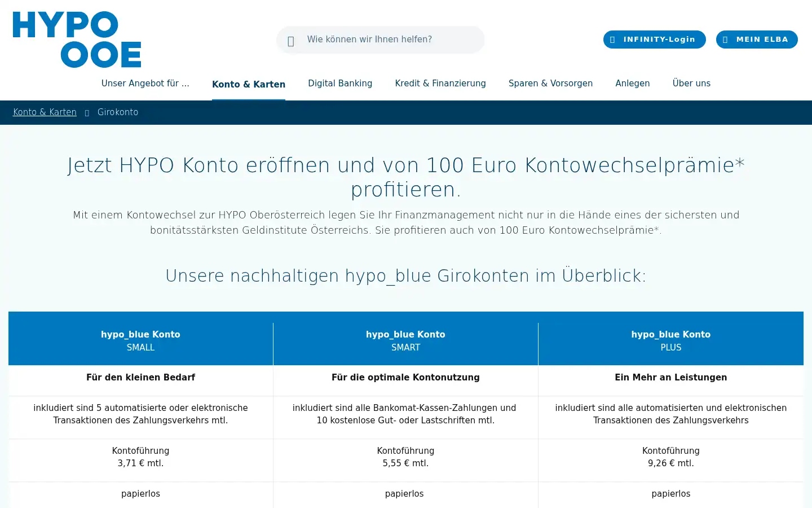This screenshot has width=812, height=508.
Task: Click the intro paragraph about Kontowechsel
Action: pos(406,222)
